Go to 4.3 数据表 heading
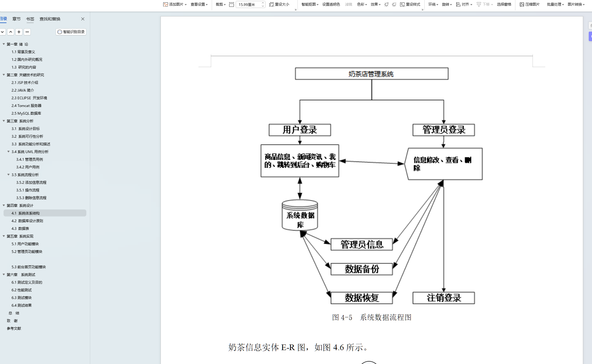The width and height of the screenshot is (592, 364). tap(20, 228)
